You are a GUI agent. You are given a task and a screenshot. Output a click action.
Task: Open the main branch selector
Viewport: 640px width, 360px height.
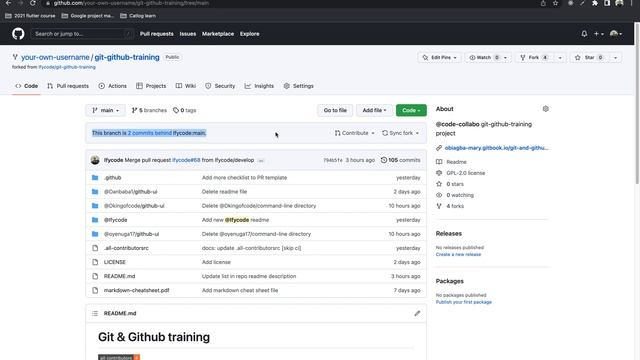[x=105, y=110]
